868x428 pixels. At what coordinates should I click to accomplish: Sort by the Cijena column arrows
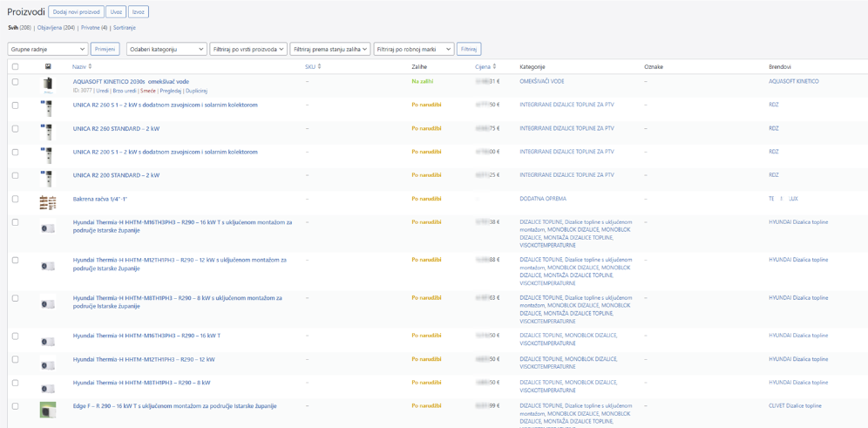[x=494, y=66]
